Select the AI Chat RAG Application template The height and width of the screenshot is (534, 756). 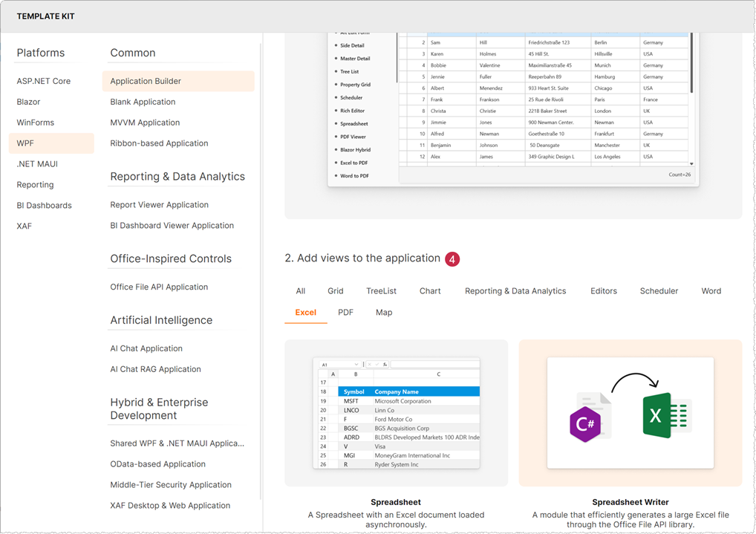(x=155, y=368)
